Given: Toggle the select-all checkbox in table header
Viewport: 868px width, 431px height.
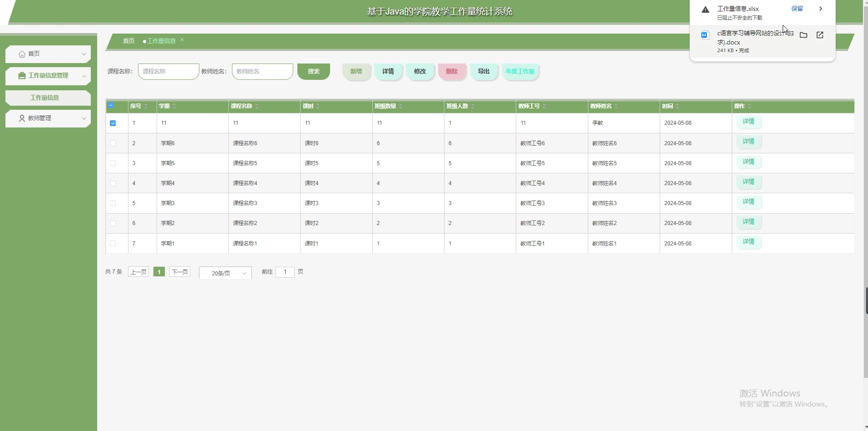Looking at the screenshot, I should 111,106.
